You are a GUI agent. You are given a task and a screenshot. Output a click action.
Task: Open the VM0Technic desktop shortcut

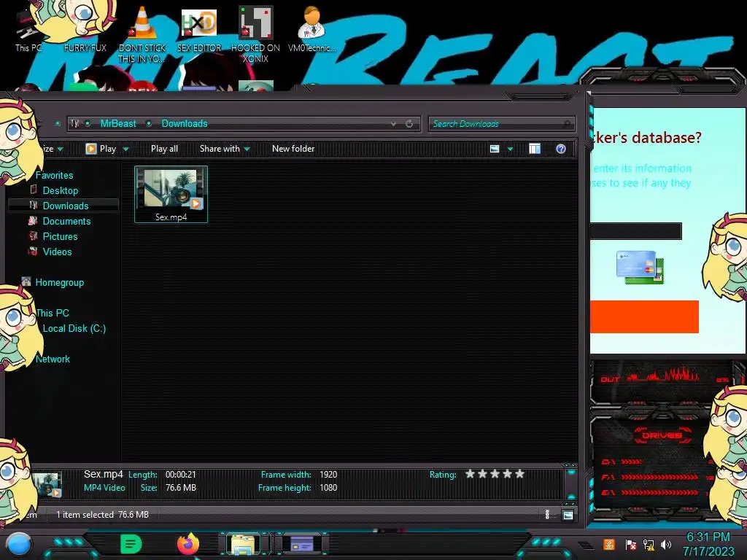(x=311, y=28)
